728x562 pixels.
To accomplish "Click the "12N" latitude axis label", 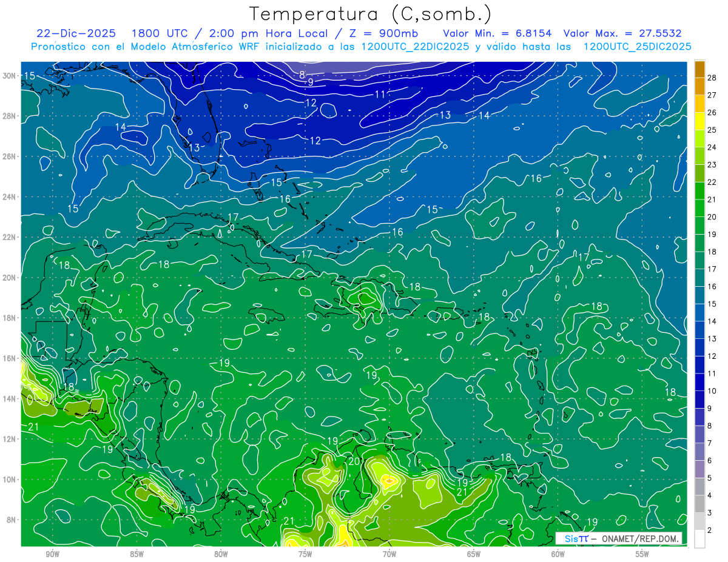I will tap(9, 439).
